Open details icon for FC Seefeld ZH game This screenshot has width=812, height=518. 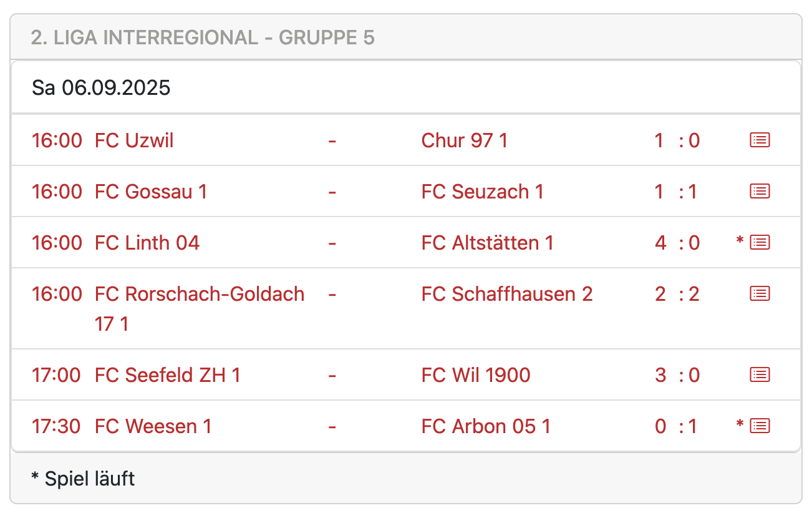pyautogui.click(x=759, y=375)
